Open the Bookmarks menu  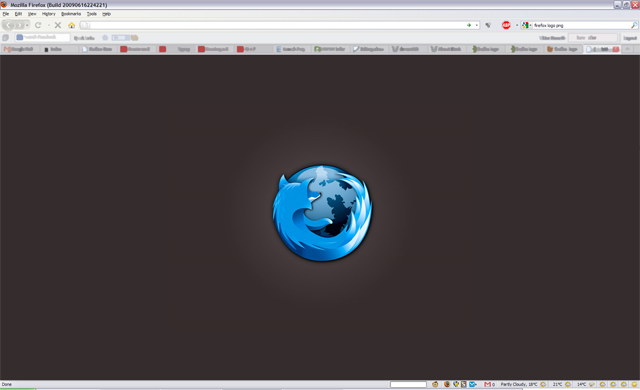(71, 14)
